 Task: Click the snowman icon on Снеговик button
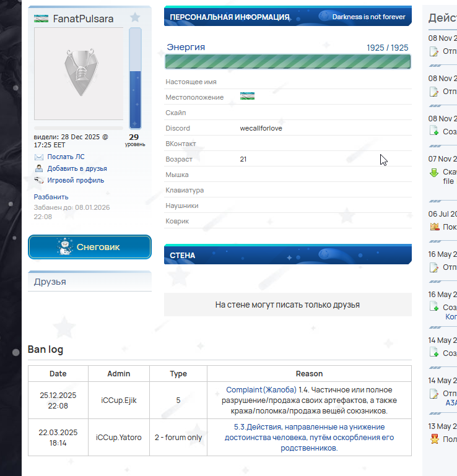pyautogui.click(x=64, y=246)
